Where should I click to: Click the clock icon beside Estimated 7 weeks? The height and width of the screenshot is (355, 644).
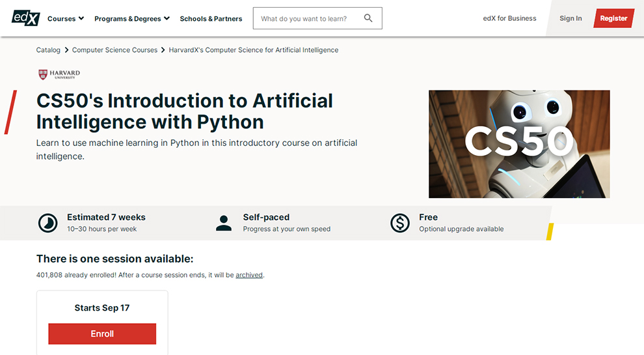[48, 223]
